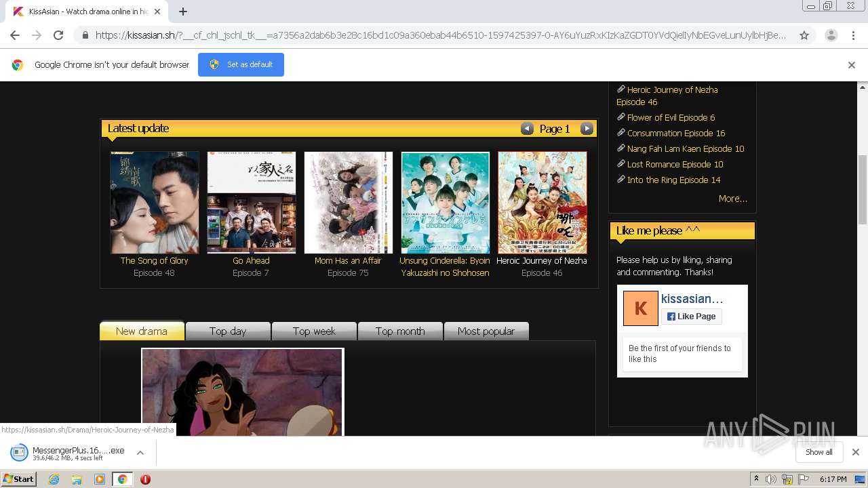Image resolution: width=868 pixels, height=488 pixels.
Task: Click the Facebook Like Page button
Action: tap(691, 317)
